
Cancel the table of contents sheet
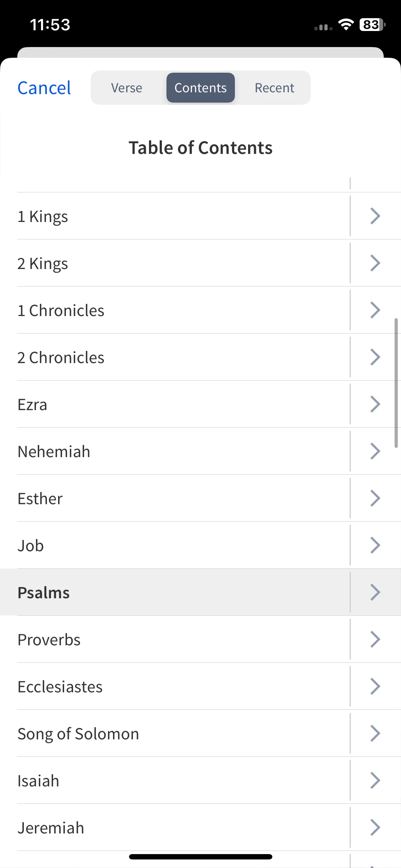click(x=44, y=88)
